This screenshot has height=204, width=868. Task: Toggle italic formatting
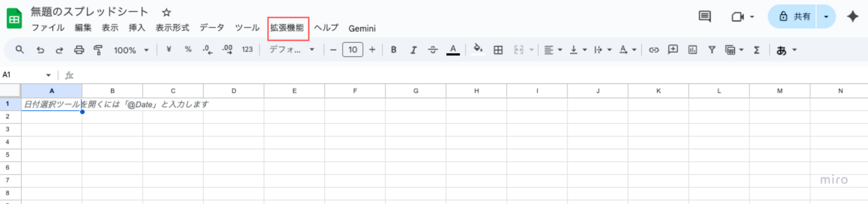[x=413, y=50]
